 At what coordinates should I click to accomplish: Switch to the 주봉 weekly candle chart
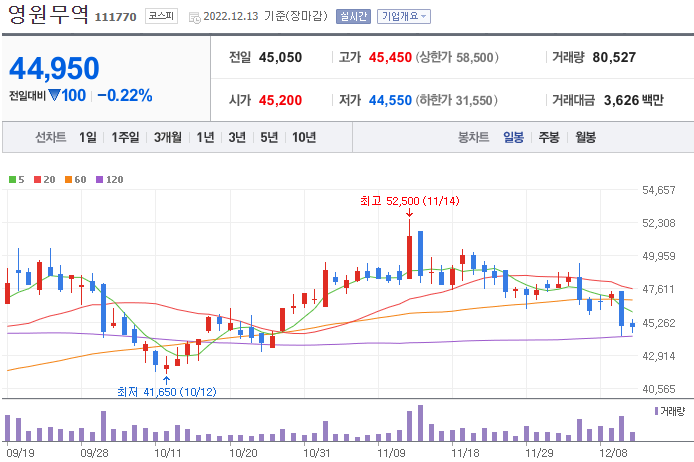click(x=549, y=137)
